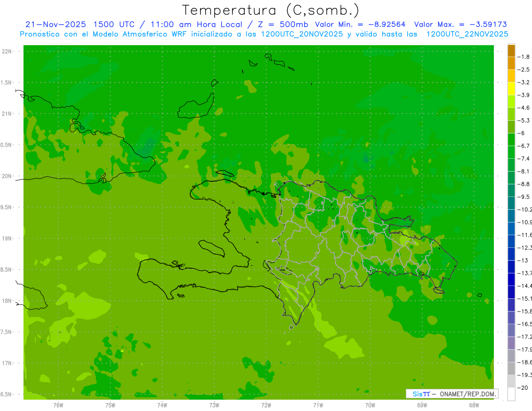Click the -9.5 colorbar value
The width and height of the screenshot is (532, 411).
[x=524, y=197]
